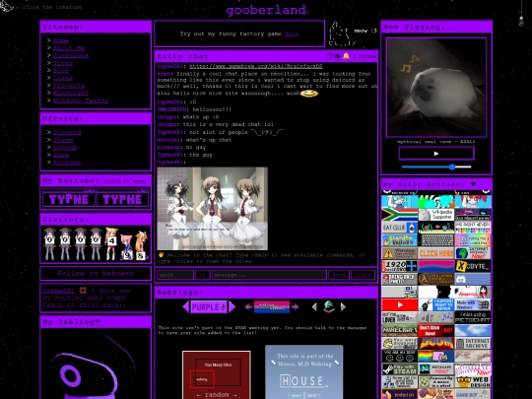Click the anon username field
This screenshot has height=399, width=532.
pyautogui.click(x=175, y=275)
